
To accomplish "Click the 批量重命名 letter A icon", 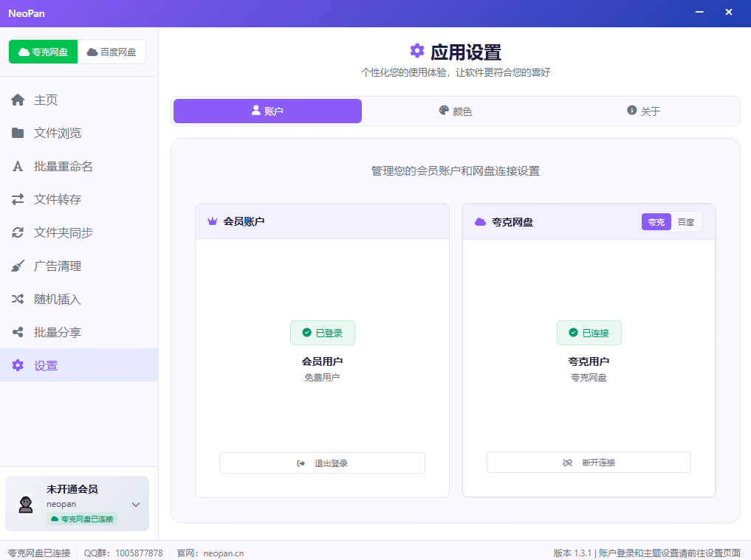I will [x=18, y=167].
